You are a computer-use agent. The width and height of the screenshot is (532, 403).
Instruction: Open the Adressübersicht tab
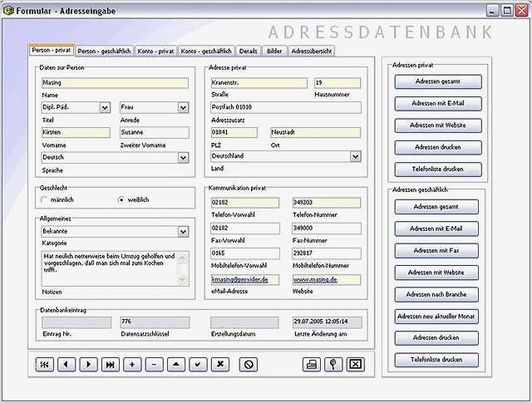coord(312,52)
